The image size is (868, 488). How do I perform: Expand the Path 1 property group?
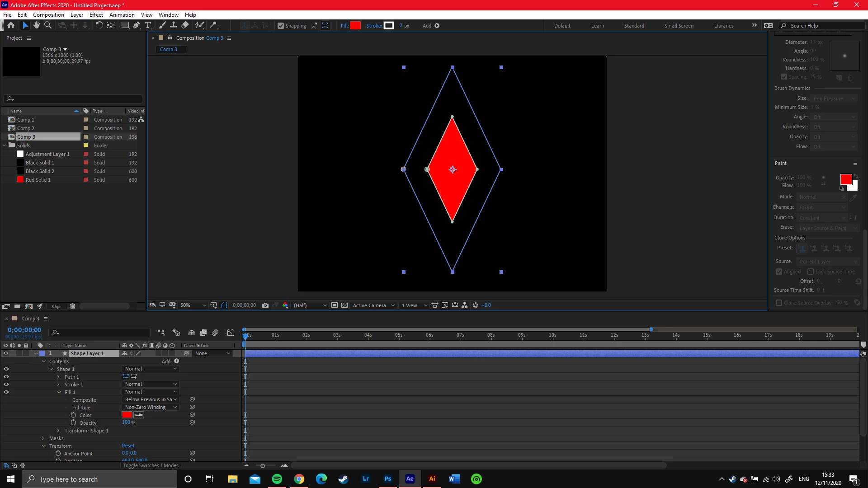pyautogui.click(x=58, y=377)
